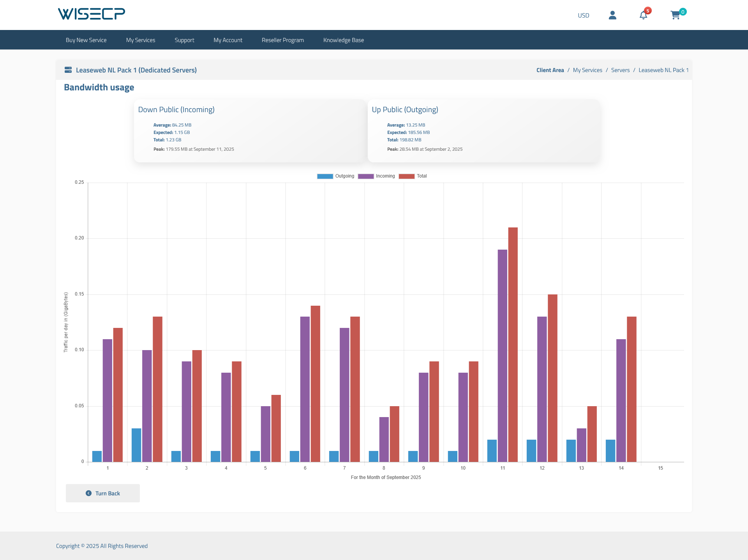Click the server icon beside Leaseweb title
748x560 pixels.
68,70
